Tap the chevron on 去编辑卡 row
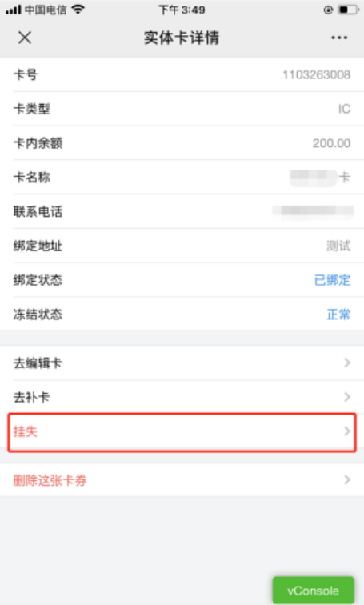Image resolution: width=364 pixels, height=605 pixels. [347, 363]
